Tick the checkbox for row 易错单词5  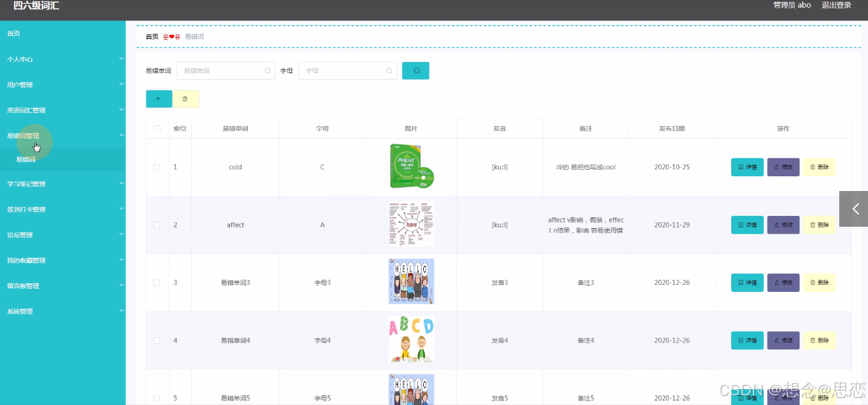click(157, 398)
